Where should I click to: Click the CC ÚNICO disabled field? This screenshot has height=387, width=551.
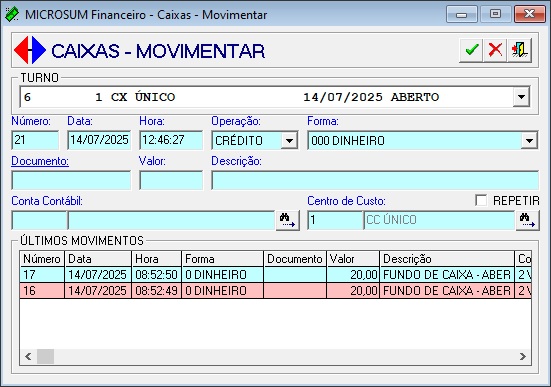tap(439, 220)
